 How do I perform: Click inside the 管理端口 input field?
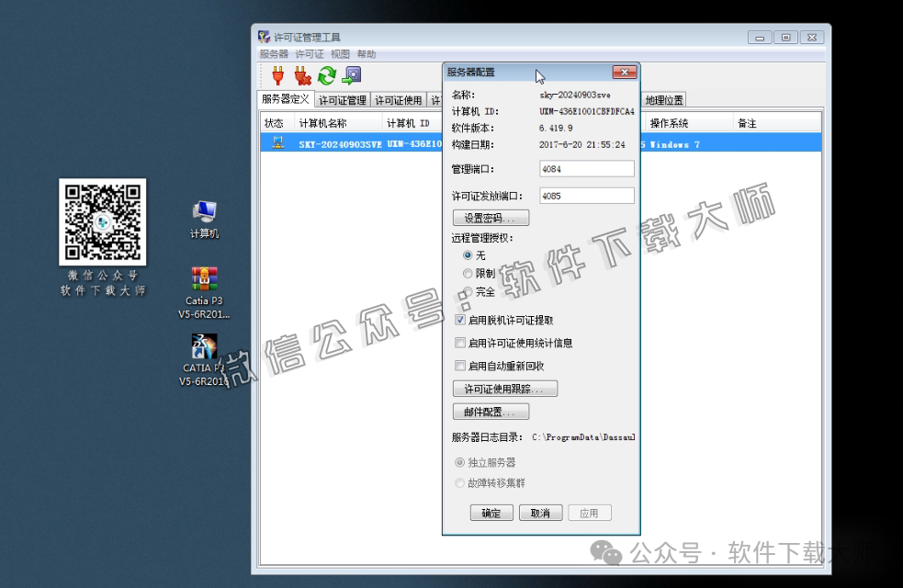(x=586, y=168)
